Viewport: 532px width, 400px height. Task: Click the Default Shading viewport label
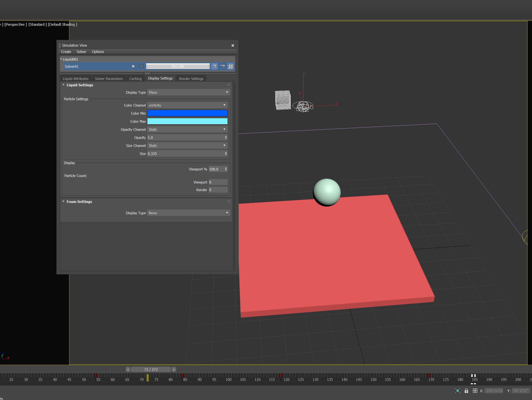(x=62, y=24)
